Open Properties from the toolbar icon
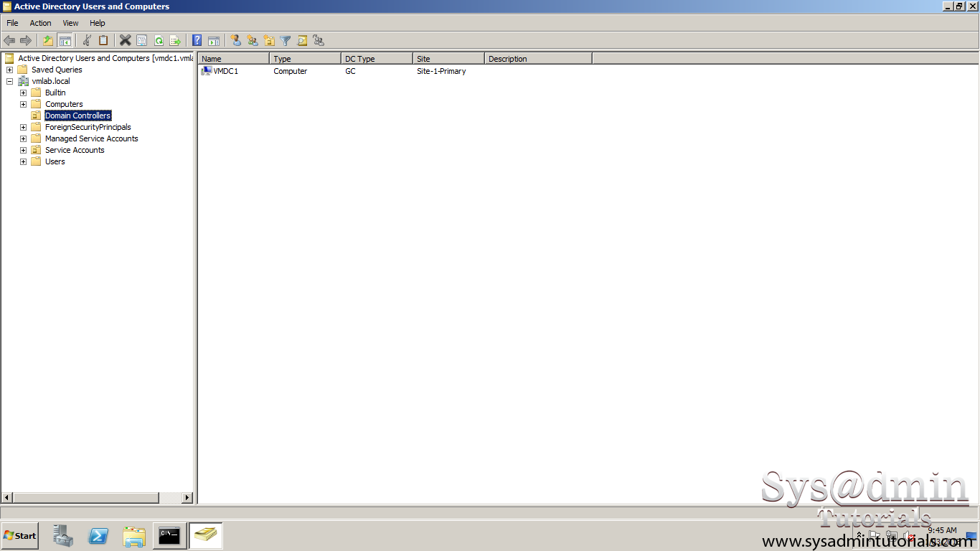The image size is (980, 551). click(142, 41)
